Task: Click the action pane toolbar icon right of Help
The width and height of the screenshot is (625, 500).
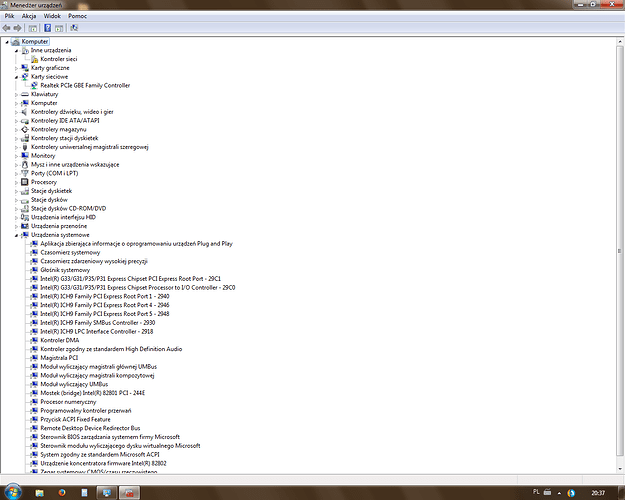Action: click(x=59, y=28)
